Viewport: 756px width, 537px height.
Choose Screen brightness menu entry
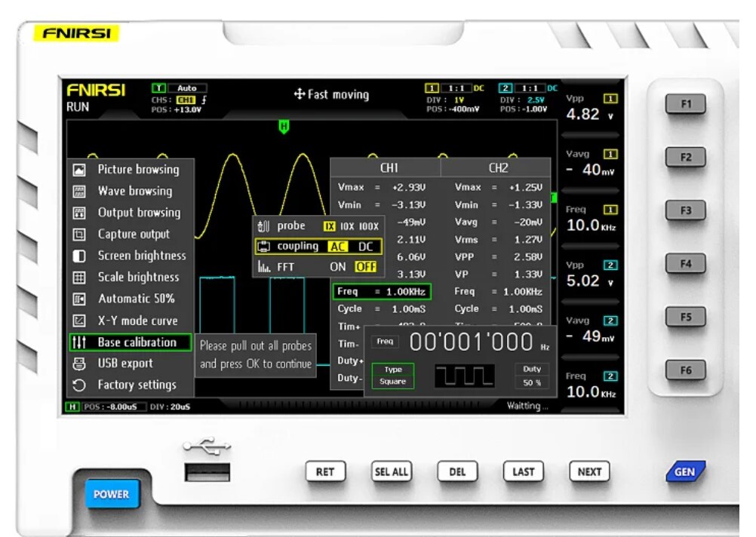131,256
